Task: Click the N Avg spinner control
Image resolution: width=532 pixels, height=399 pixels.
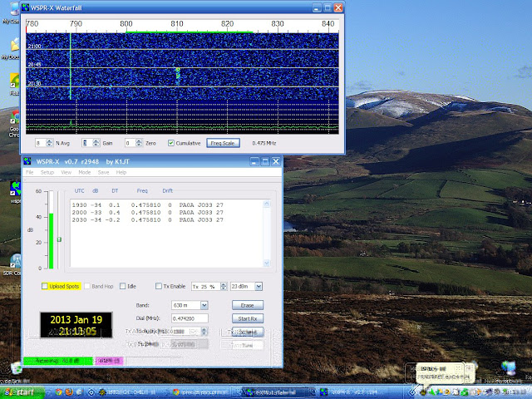Action: pos(43,143)
